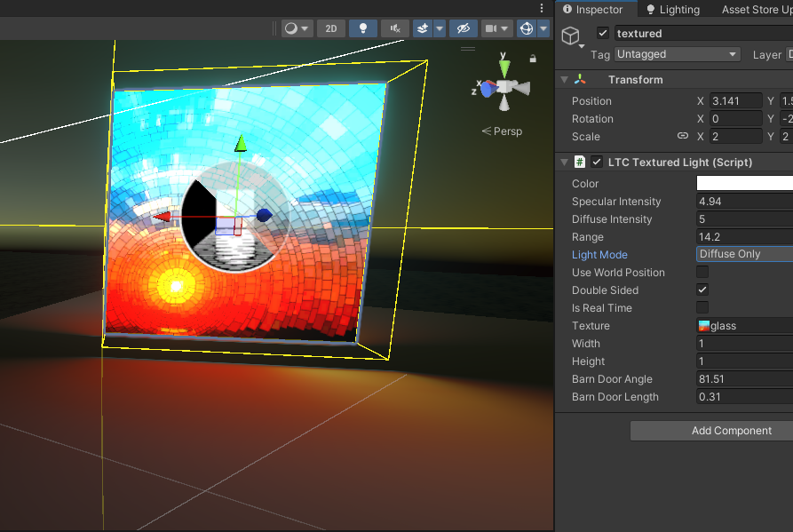
Task: Uncheck the textured object active checkbox
Action: [603, 34]
